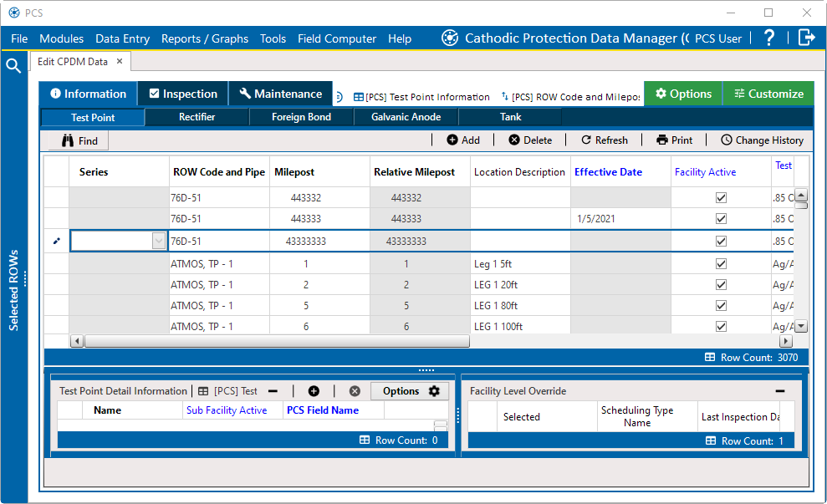827x504 pixels.
Task: Click the green Customize button
Action: click(768, 94)
